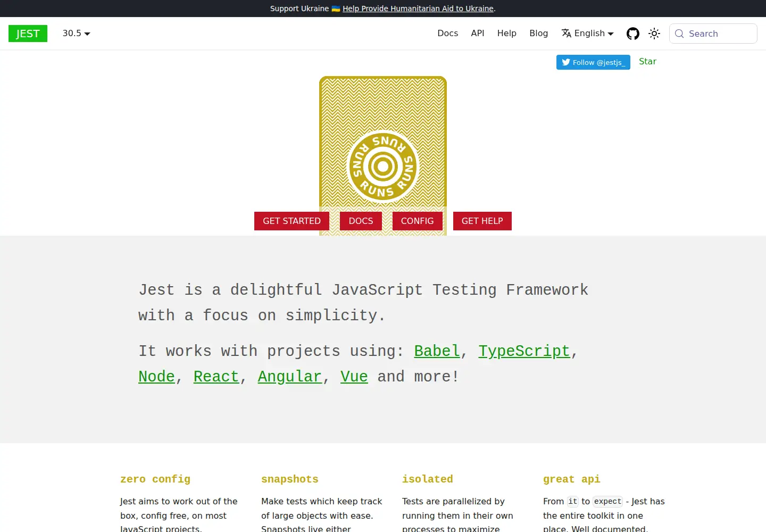The width and height of the screenshot is (766, 532).
Task: Follow the Angular link
Action: (290, 377)
